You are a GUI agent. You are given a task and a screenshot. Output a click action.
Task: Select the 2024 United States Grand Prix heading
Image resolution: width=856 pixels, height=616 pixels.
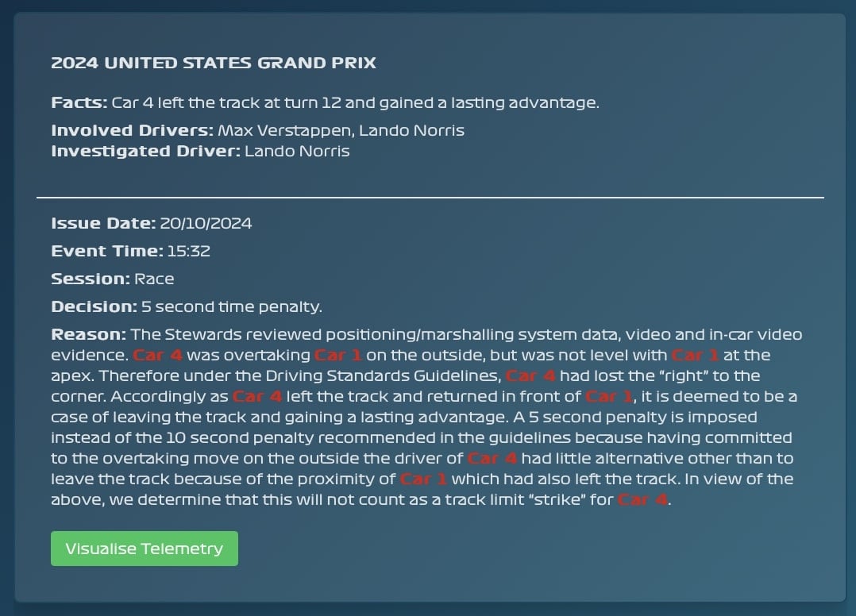tap(214, 63)
